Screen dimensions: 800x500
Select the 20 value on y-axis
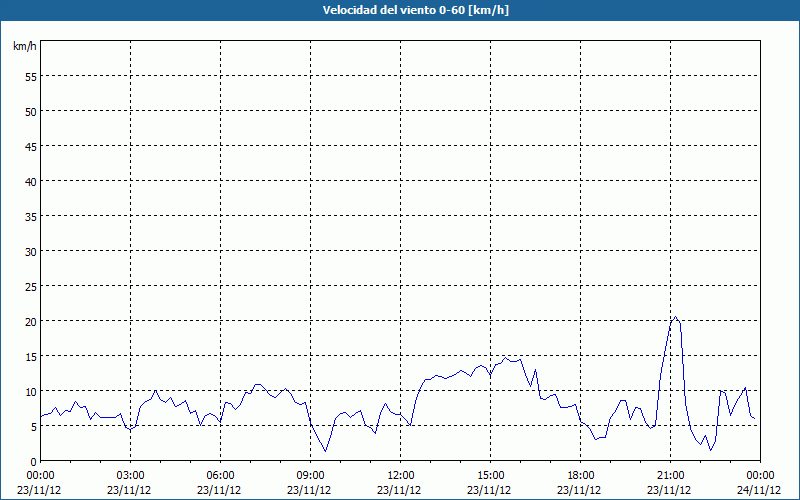click(x=31, y=321)
